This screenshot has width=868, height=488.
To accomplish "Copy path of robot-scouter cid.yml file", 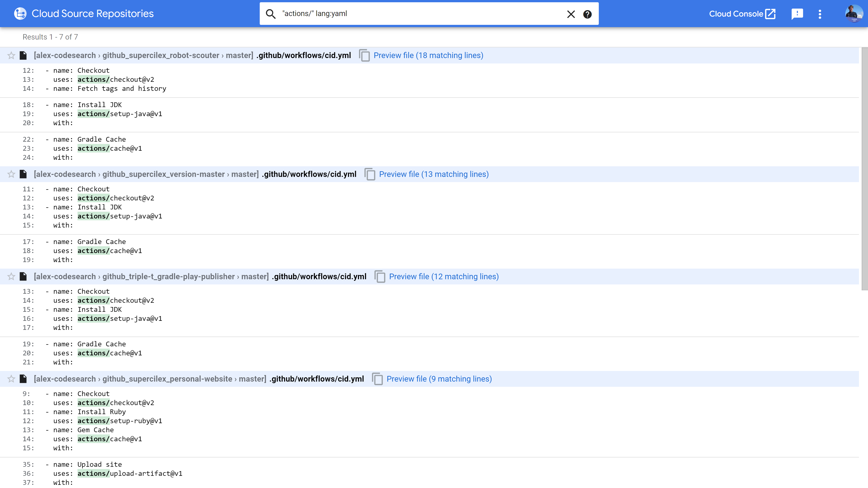I will (x=364, y=56).
